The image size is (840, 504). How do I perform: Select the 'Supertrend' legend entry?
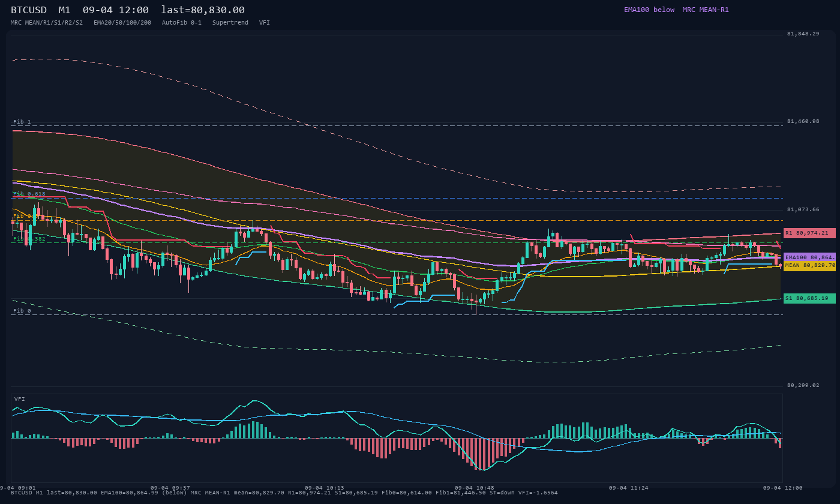(230, 22)
